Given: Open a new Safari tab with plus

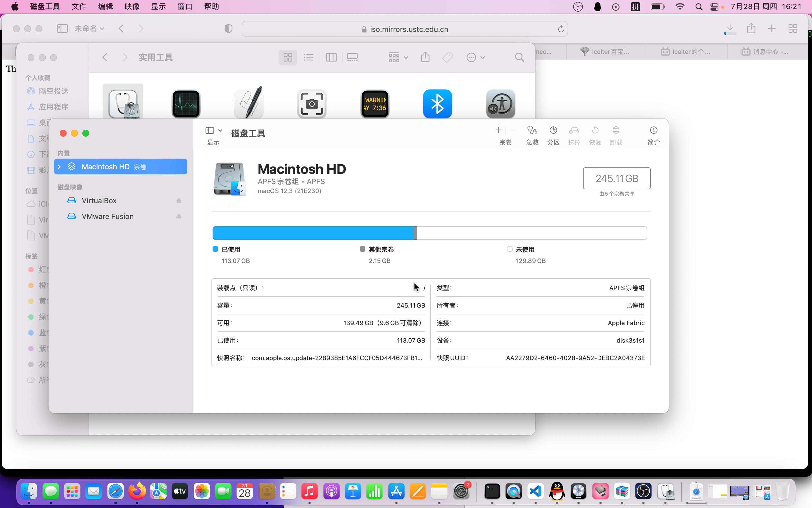Looking at the screenshot, I should [x=772, y=29].
